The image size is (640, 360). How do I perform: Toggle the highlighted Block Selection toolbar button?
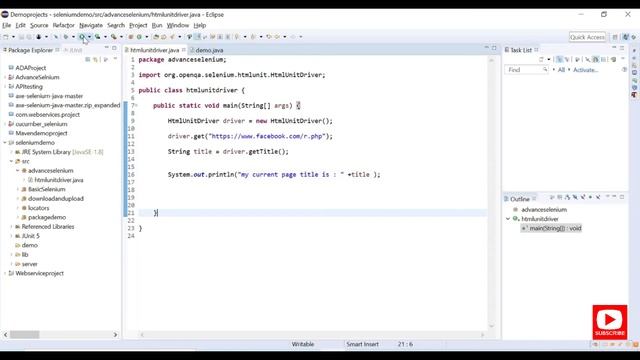[x=197, y=37]
